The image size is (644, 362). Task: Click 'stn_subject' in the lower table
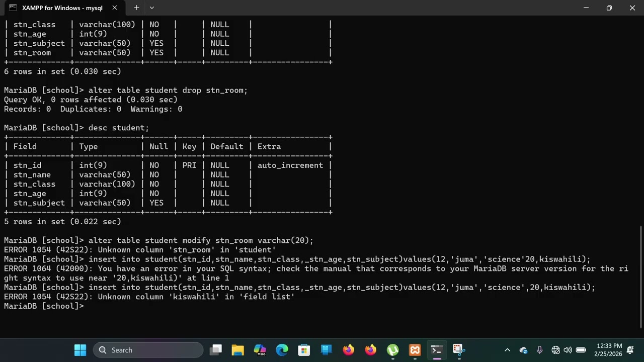39,203
